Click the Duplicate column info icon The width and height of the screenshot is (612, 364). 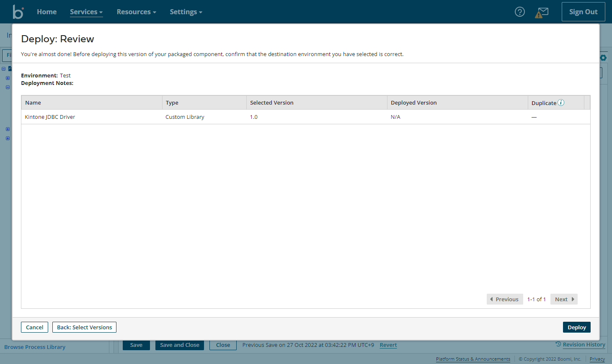click(x=561, y=103)
